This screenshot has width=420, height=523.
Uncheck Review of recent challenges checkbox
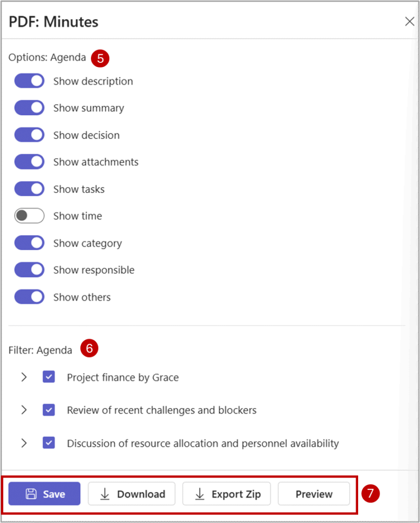point(49,410)
